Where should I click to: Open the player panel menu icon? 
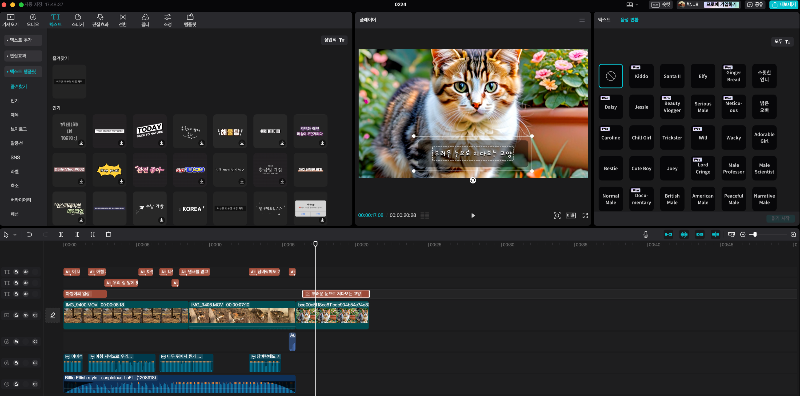[x=582, y=20]
